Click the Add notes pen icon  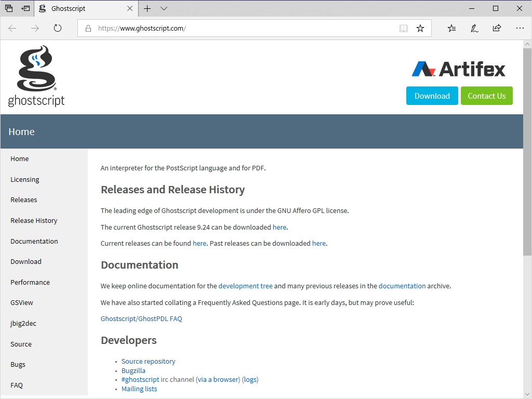[x=474, y=28]
